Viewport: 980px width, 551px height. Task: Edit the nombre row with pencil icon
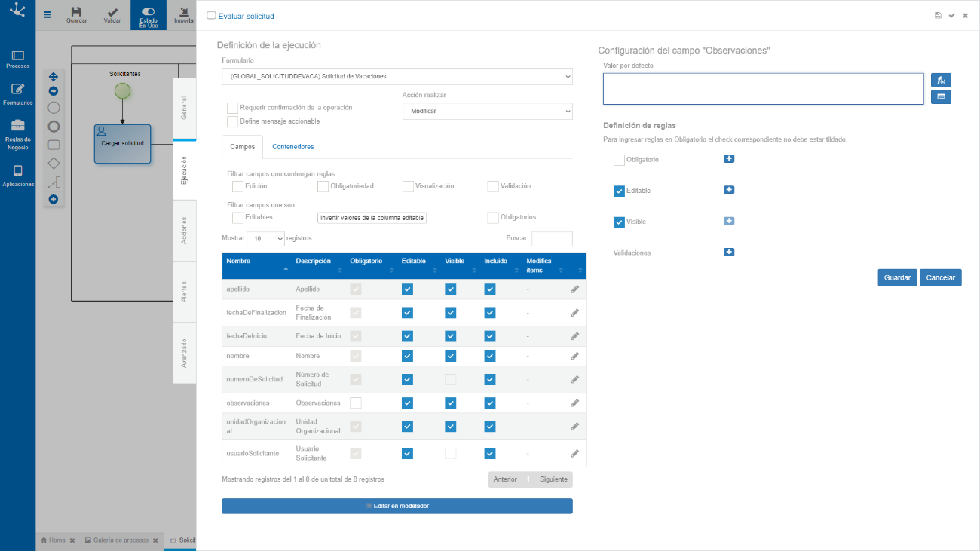point(575,355)
